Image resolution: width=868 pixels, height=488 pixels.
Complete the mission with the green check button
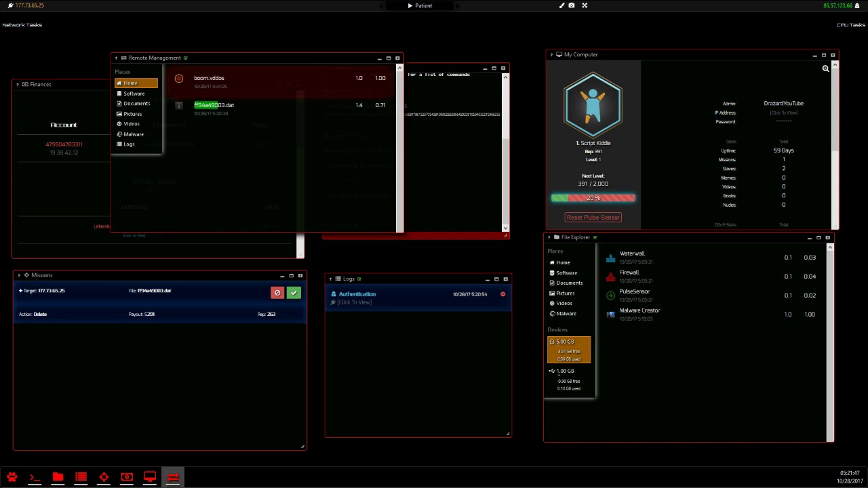[x=294, y=292]
